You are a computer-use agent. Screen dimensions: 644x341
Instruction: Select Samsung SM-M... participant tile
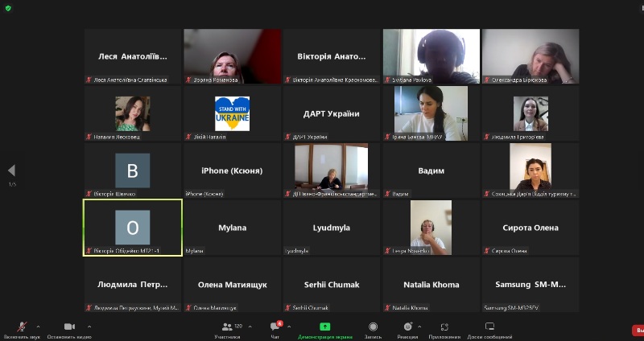coord(530,285)
